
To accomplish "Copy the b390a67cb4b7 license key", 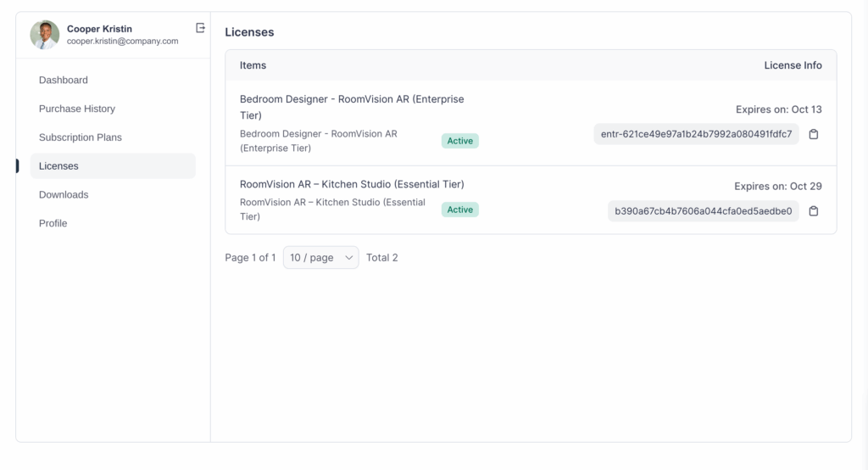I will coord(813,211).
